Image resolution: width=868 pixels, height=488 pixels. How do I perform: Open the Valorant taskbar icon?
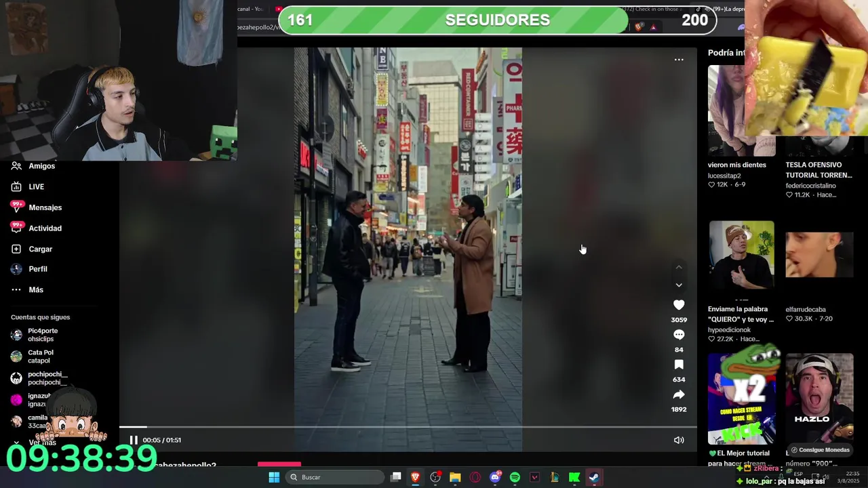tap(534, 477)
